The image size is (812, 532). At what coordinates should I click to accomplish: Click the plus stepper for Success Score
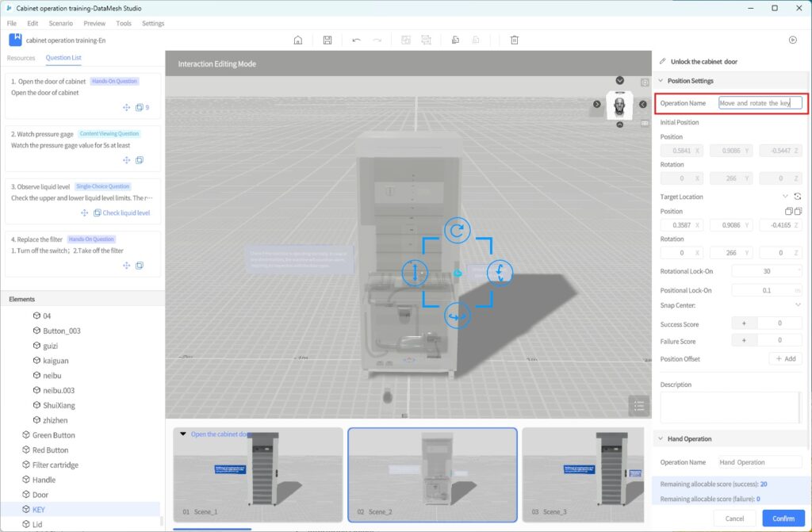(744, 324)
